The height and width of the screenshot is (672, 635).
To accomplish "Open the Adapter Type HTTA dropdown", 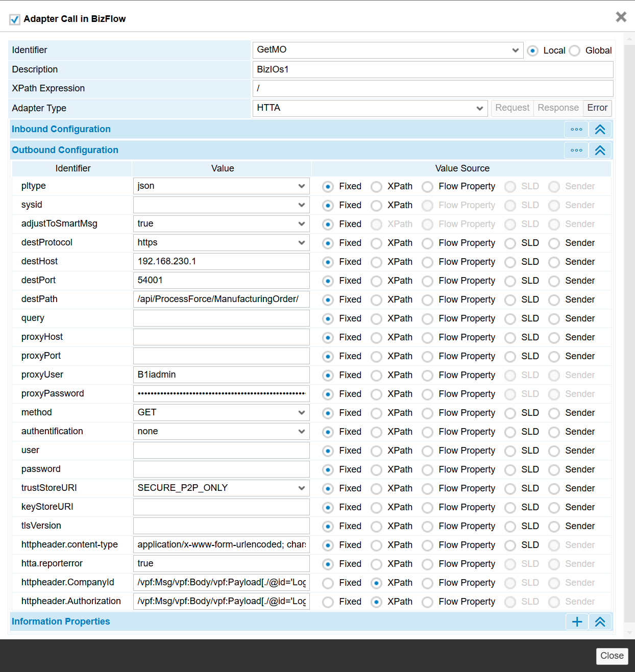I will [370, 108].
